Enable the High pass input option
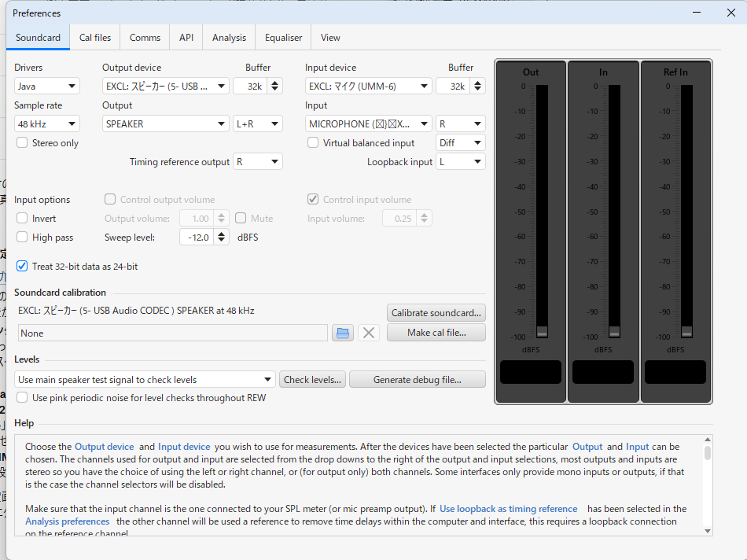The width and height of the screenshot is (747, 560). click(x=22, y=237)
